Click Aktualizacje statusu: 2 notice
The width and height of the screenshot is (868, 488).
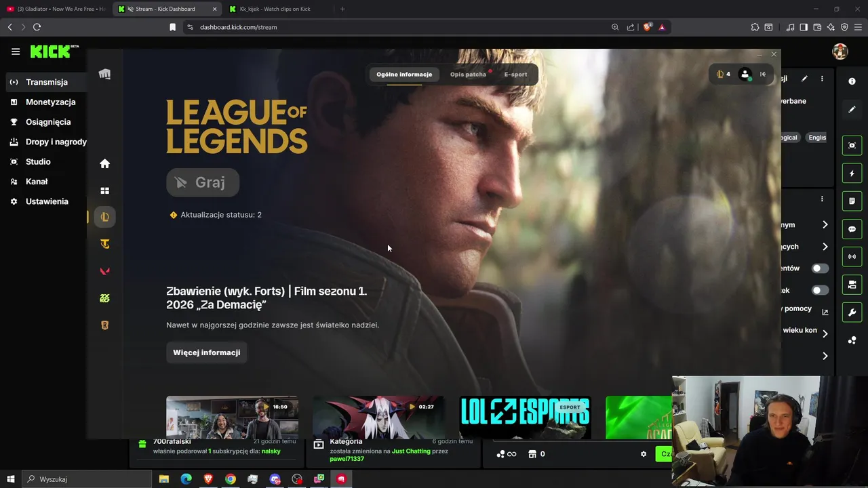[x=216, y=215]
